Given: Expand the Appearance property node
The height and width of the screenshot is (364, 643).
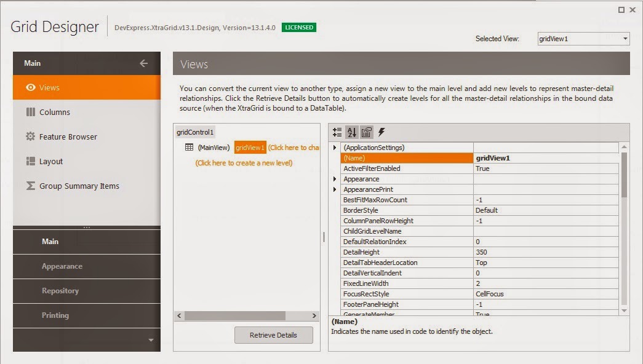Looking at the screenshot, I should coord(335,179).
